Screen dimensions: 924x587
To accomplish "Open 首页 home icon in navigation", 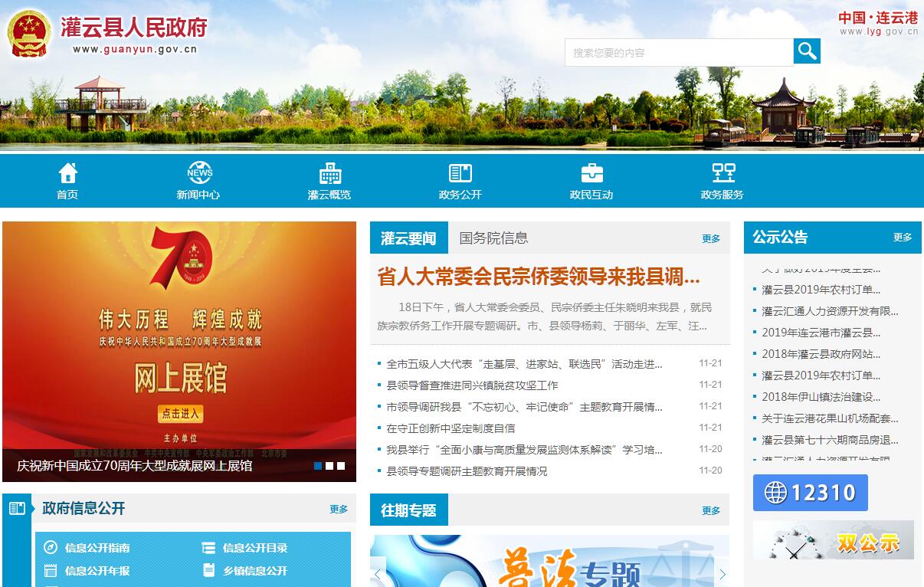I will pos(67,172).
